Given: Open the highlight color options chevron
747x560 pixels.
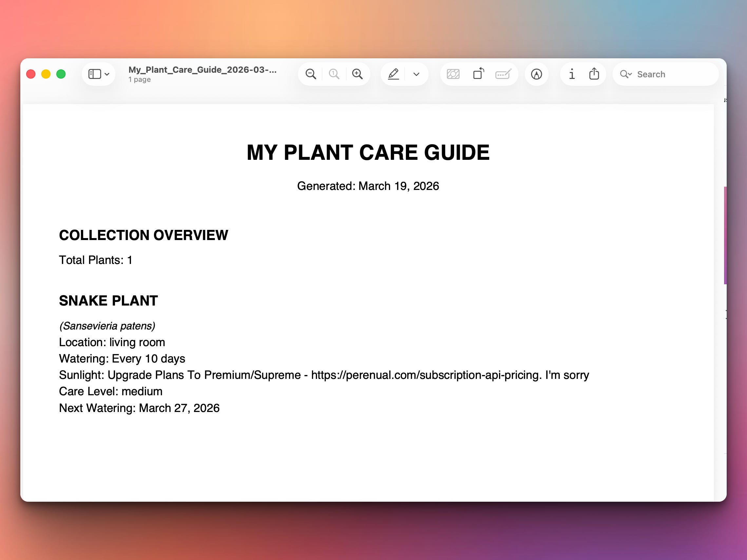Looking at the screenshot, I should (416, 74).
